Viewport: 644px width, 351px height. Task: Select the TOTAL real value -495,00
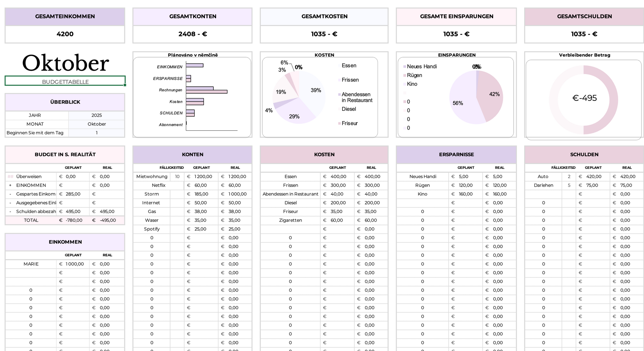click(108, 220)
